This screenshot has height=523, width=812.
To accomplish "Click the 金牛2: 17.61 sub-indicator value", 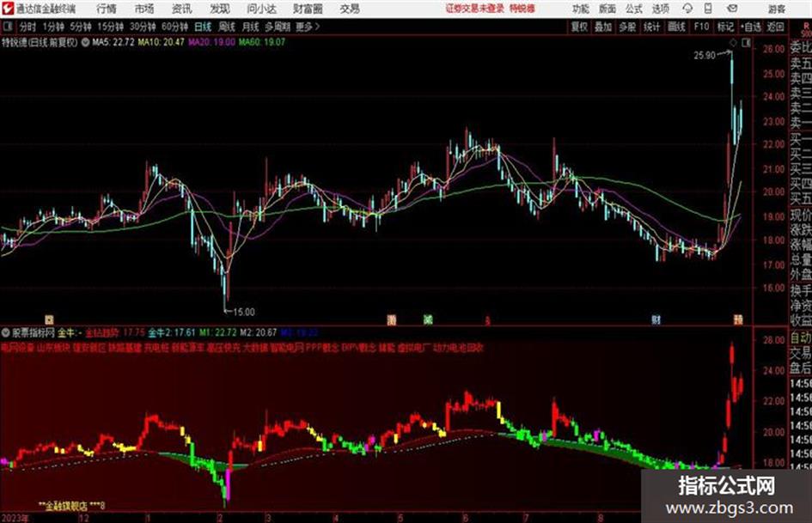I will 172,332.
